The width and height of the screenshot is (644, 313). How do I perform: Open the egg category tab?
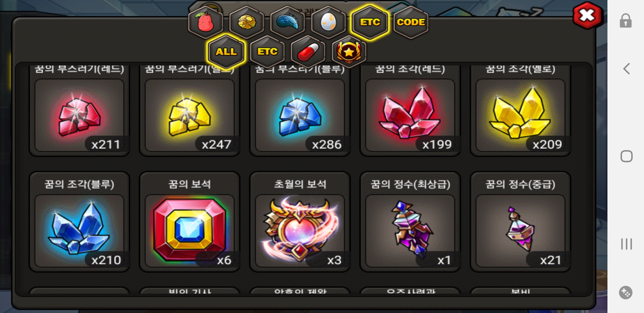point(329,22)
